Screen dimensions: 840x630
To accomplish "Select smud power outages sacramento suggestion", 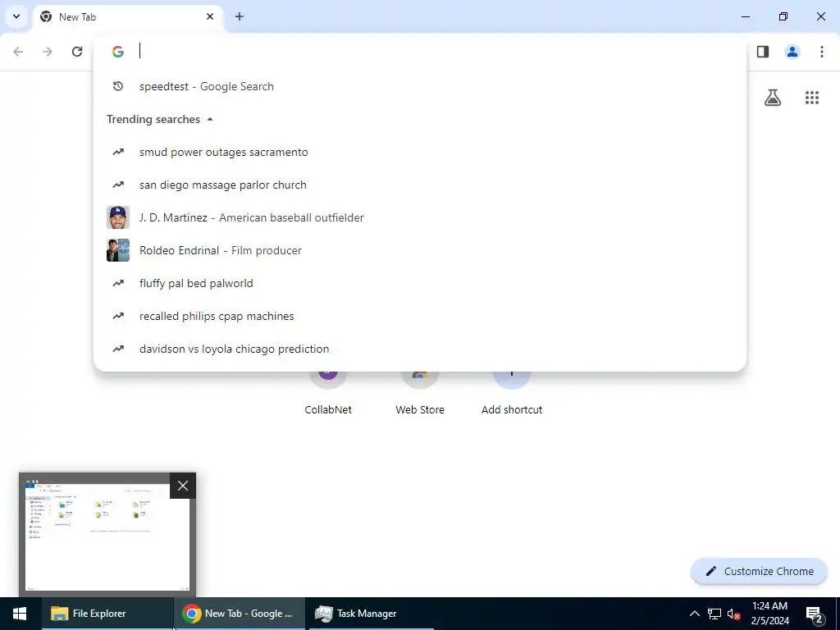I will tap(419, 152).
